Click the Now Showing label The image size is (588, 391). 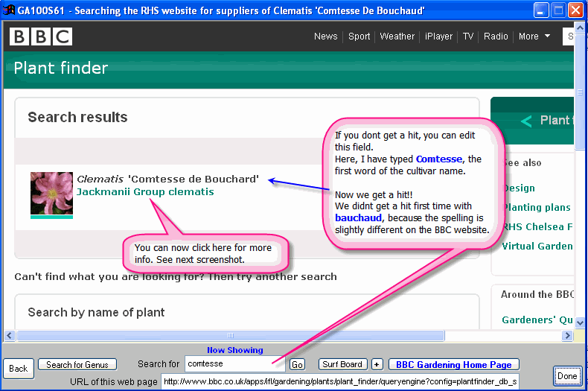tap(235, 350)
